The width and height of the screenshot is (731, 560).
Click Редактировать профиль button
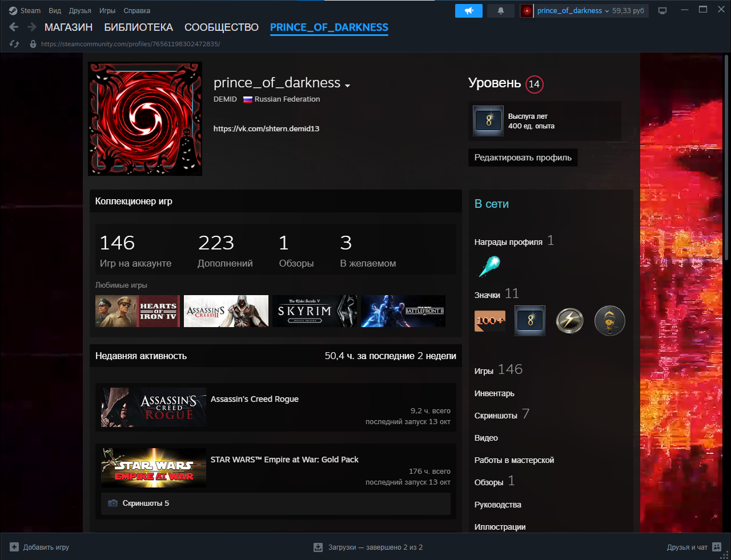[x=523, y=158]
